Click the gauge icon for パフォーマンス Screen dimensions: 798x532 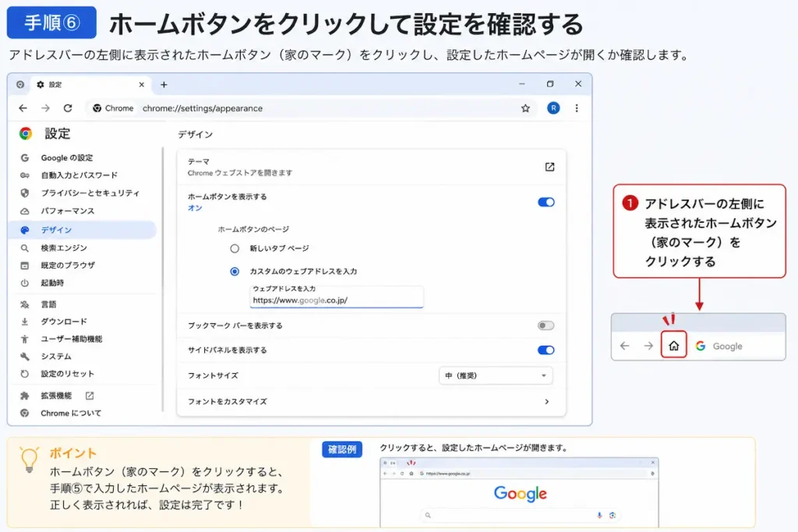point(24,211)
